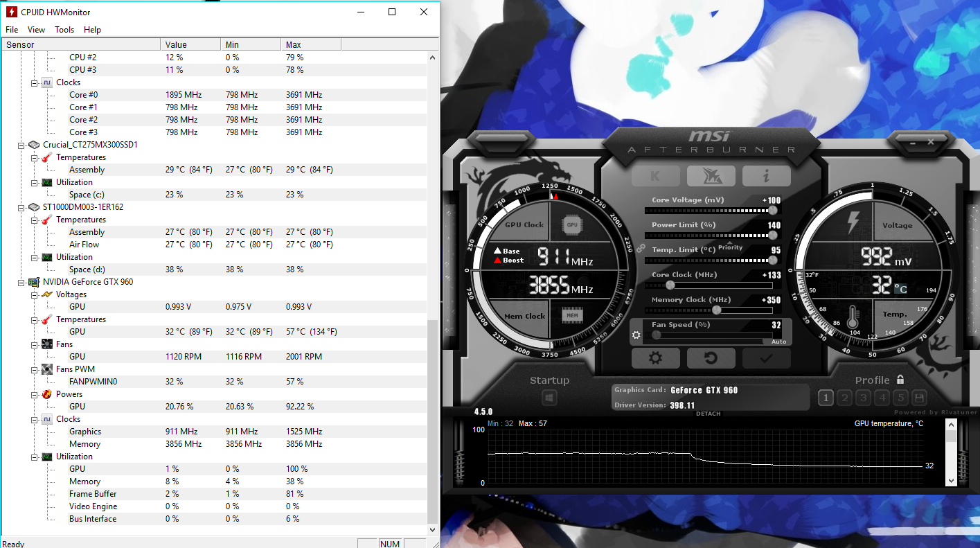
Task: Select profile slot 3
Action: tap(863, 398)
